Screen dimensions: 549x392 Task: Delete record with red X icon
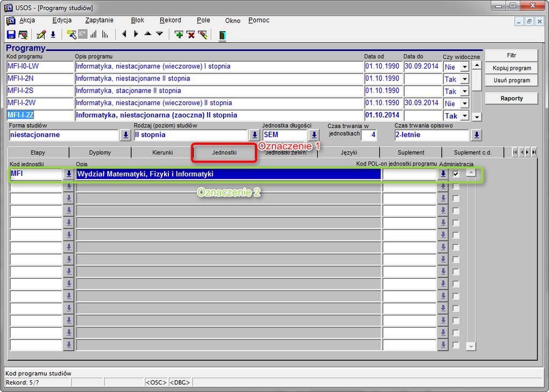[191, 35]
